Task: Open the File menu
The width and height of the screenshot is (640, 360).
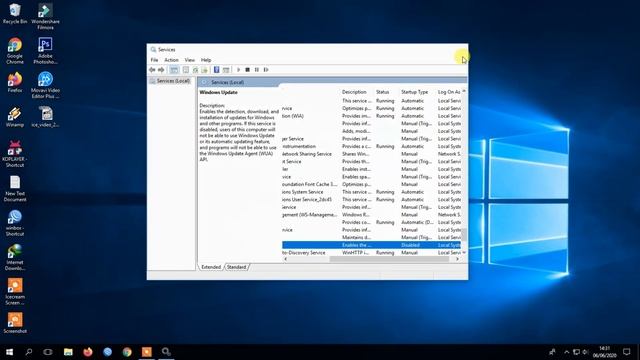Action: click(154, 60)
